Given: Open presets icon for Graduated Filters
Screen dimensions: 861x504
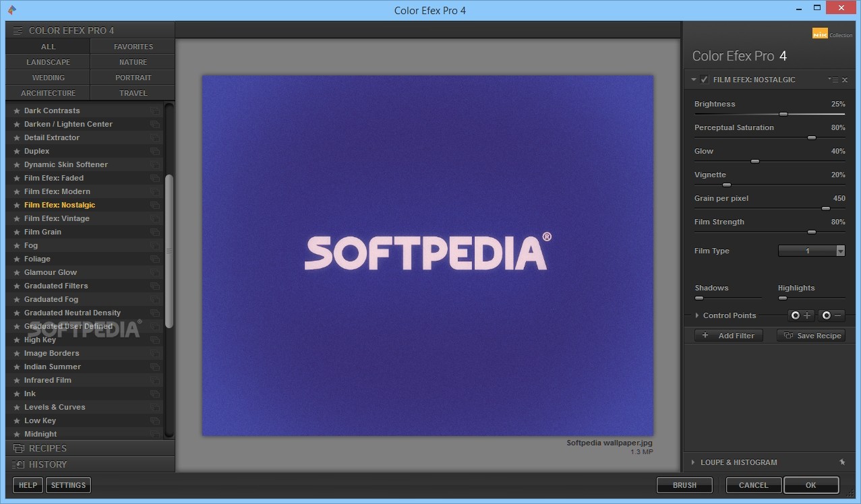Looking at the screenshot, I should (x=155, y=286).
